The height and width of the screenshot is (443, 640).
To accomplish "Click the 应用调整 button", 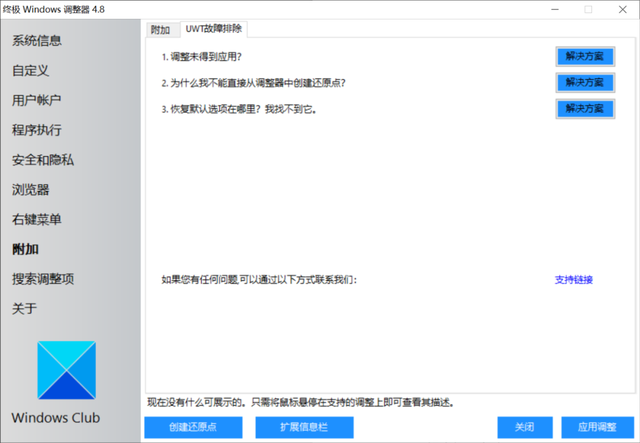I will pos(597,427).
